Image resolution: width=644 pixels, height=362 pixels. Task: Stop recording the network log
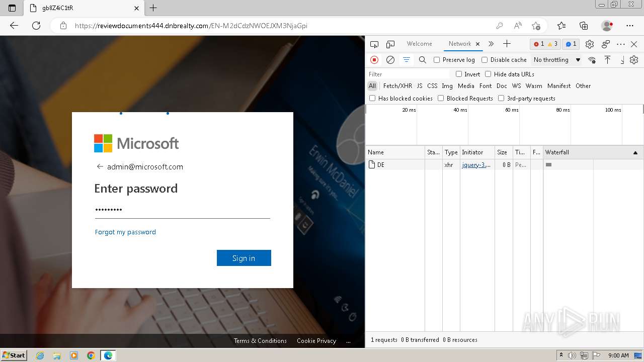click(374, 60)
